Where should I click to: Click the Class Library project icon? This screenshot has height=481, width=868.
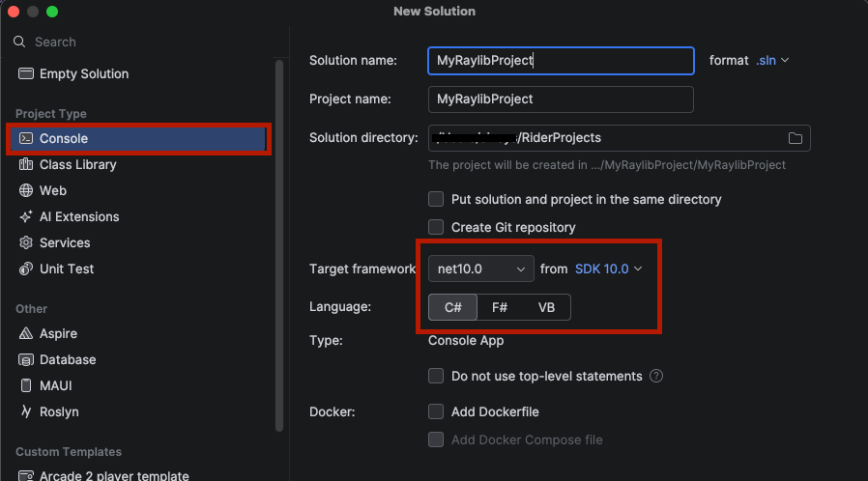tap(25, 165)
